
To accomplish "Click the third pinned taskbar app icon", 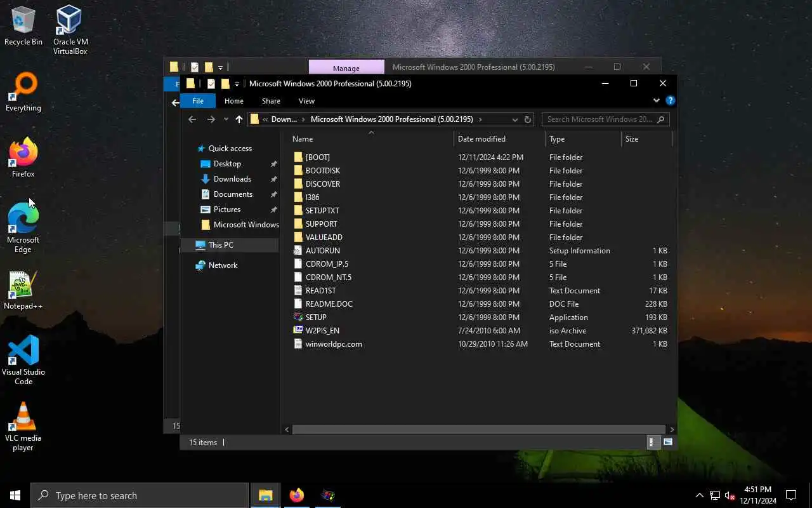I will tap(327, 495).
